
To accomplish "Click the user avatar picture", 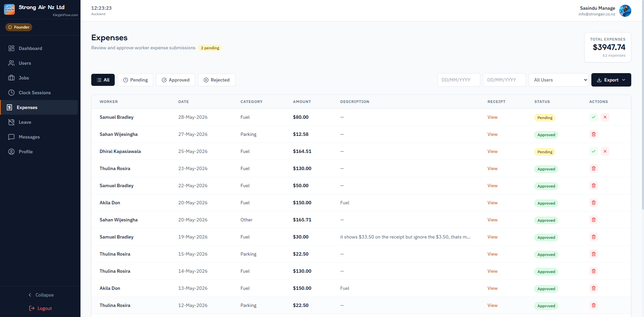I will point(625,11).
